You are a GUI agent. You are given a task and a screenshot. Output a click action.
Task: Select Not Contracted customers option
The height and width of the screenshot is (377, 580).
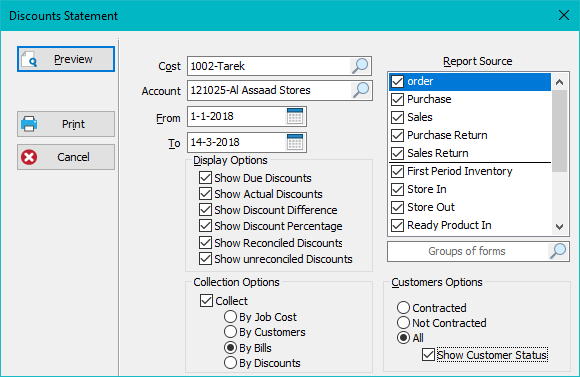point(404,323)
